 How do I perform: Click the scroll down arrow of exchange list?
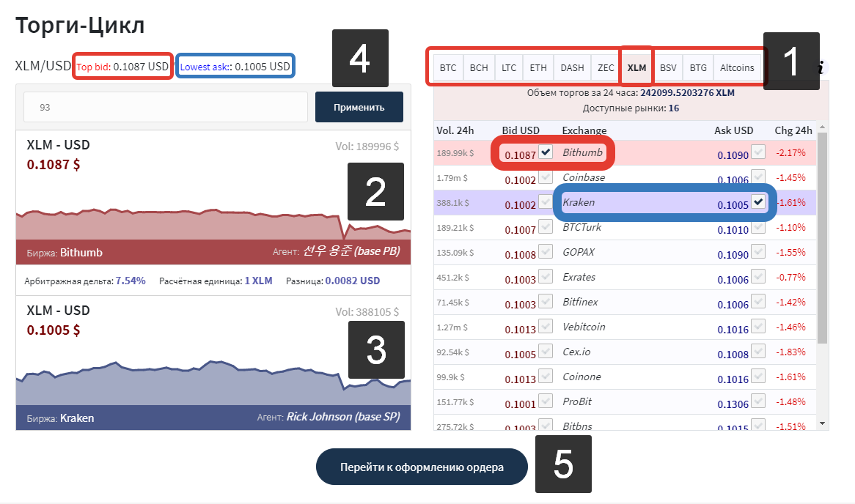(x=822, y=423)
